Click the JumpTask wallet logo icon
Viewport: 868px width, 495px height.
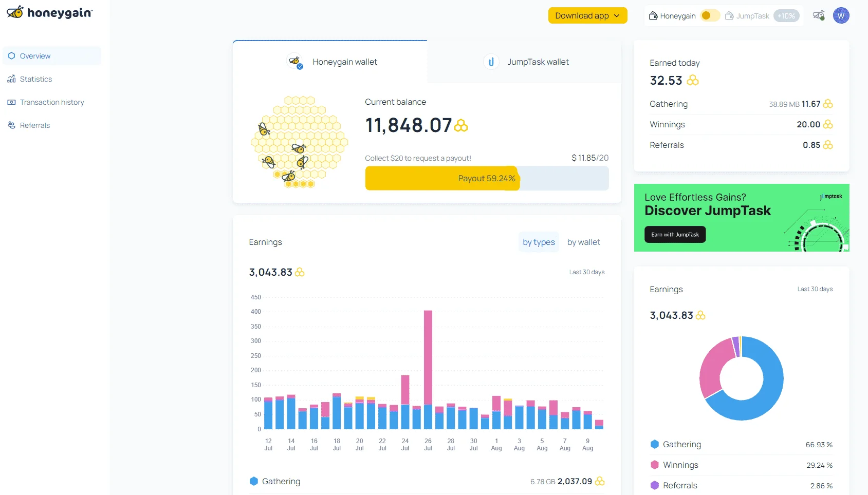491,62
